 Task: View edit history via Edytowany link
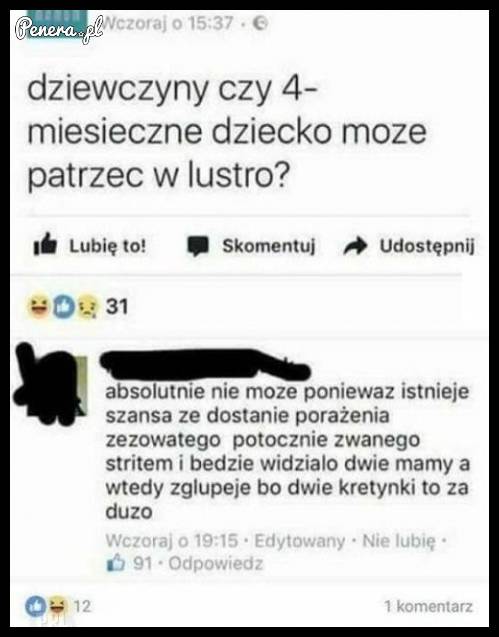[x=299, y=541]
